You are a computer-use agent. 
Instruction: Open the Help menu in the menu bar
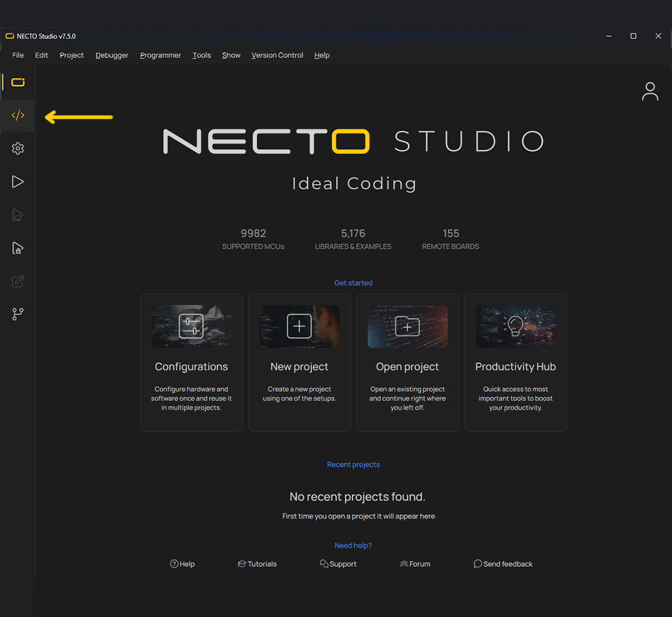[322, 55]
